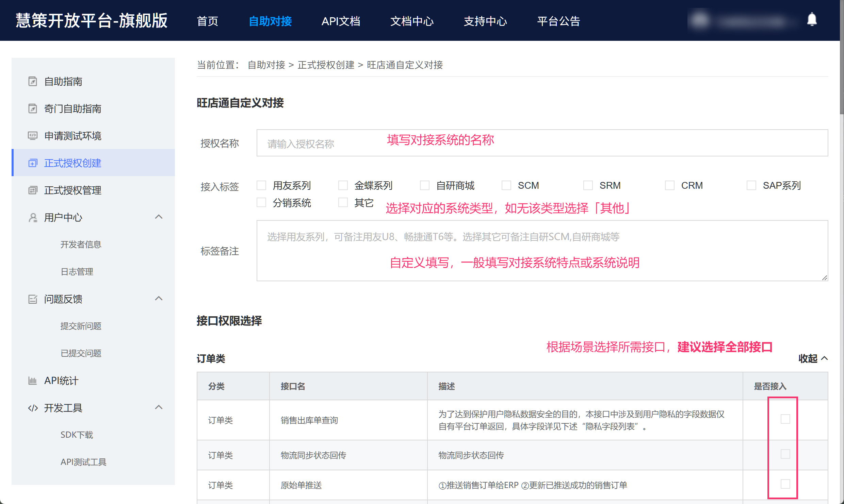Viewport: 844px width, 504px height.
Task: Open 开发者信息 under 用户中心
Action: (x=81, y=245)
